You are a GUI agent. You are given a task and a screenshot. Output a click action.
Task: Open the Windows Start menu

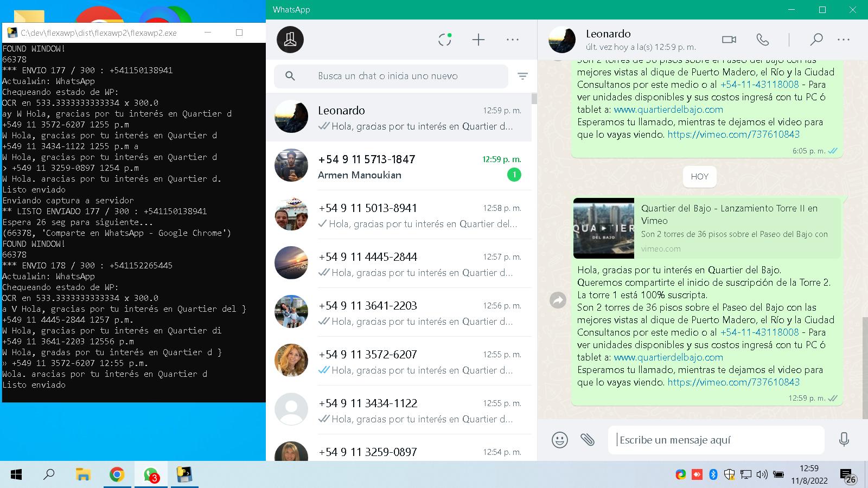16,475
